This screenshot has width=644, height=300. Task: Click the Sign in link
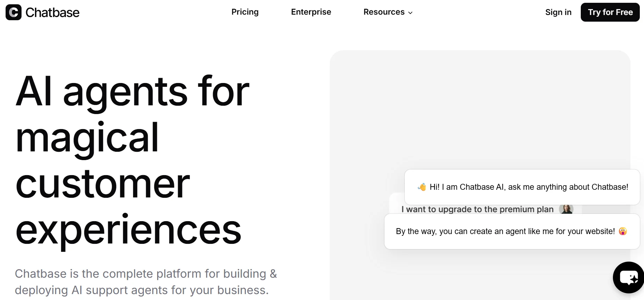point(558,12)
